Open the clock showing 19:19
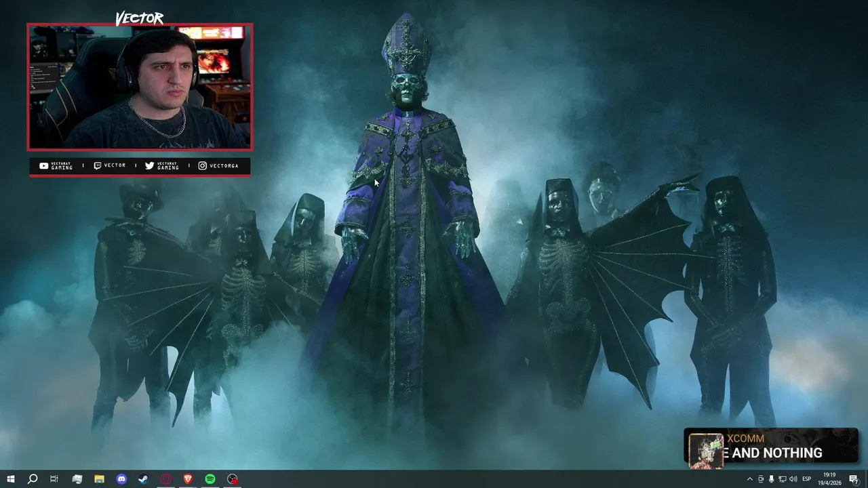Image resolution: width=868 pixels, height=488 pixels. [831, 479]
